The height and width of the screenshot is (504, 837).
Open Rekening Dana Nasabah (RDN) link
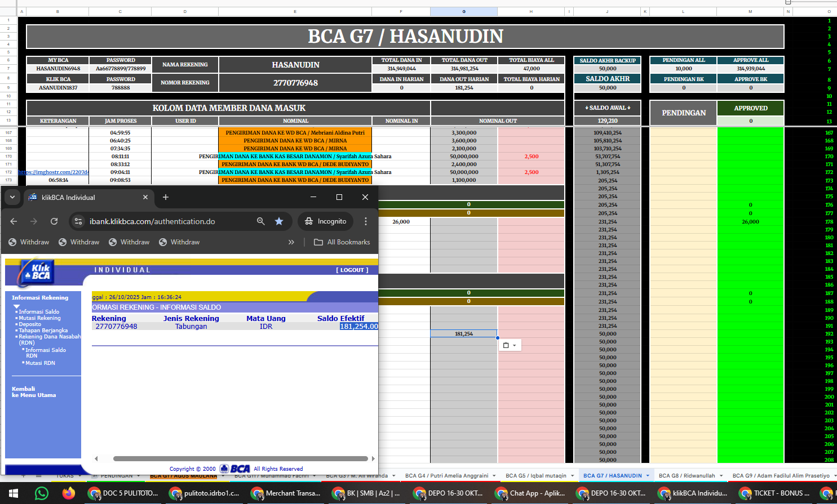(50, 340)
